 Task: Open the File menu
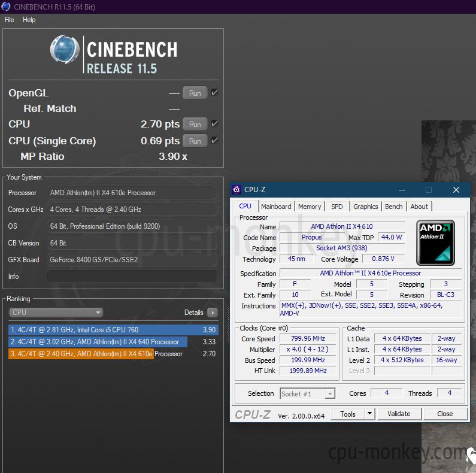(10, 20)
